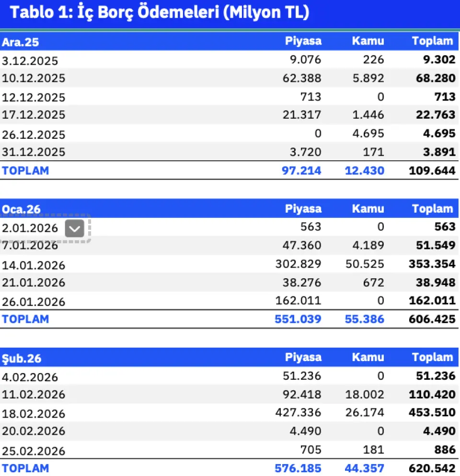This screenshot has width=460, height=476.
Task: Click the Toplam column header in Şub.26
Action: (432, 357)
